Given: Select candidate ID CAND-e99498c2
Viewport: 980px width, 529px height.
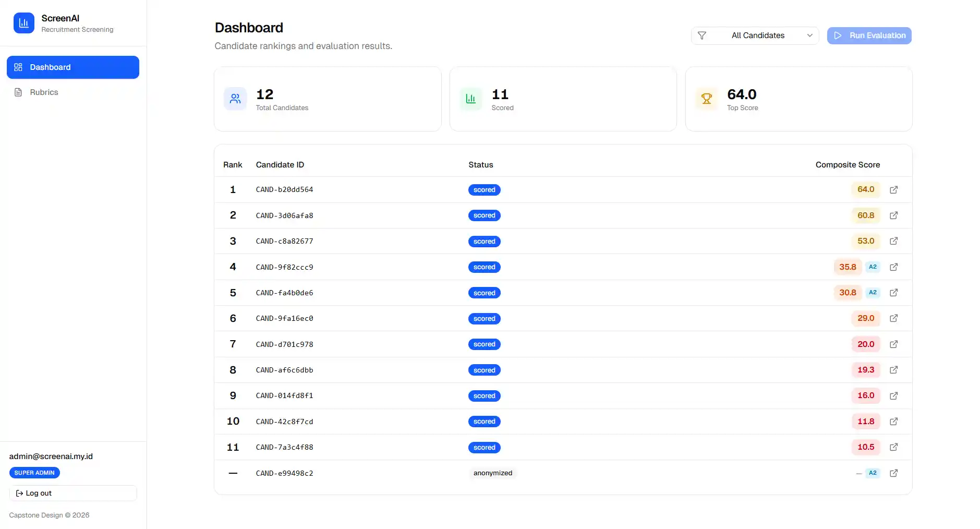Looking at the screenshot, I should [284, 473].
